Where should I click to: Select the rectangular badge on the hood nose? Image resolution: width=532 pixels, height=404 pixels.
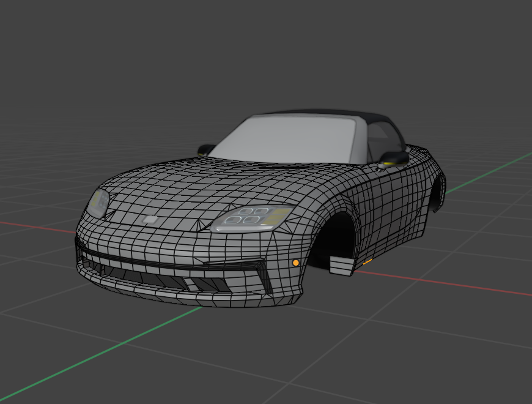(x=150, y=220)
